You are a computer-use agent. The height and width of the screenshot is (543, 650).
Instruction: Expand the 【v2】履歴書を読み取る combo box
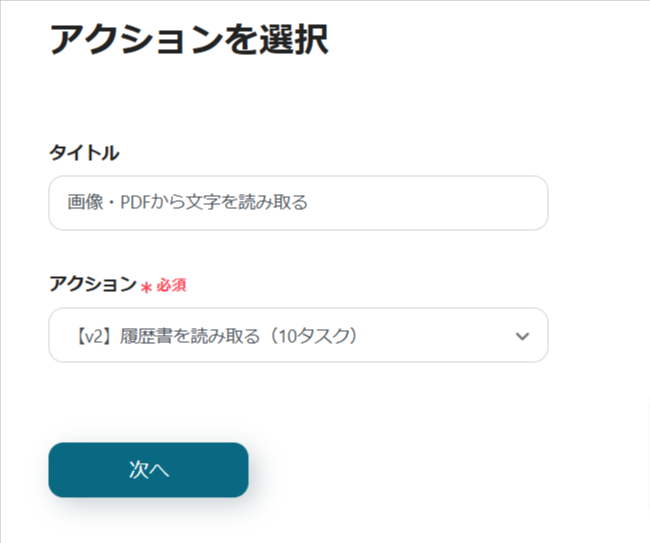pos(298,335)
